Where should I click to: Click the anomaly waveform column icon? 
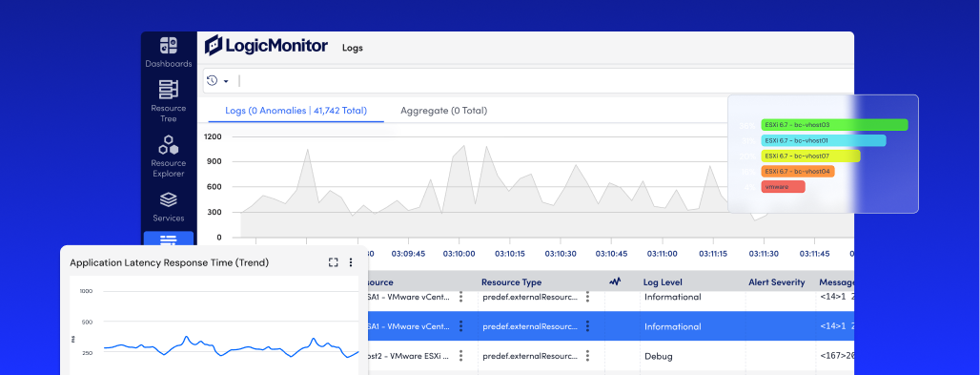click(x=615, y=281)
